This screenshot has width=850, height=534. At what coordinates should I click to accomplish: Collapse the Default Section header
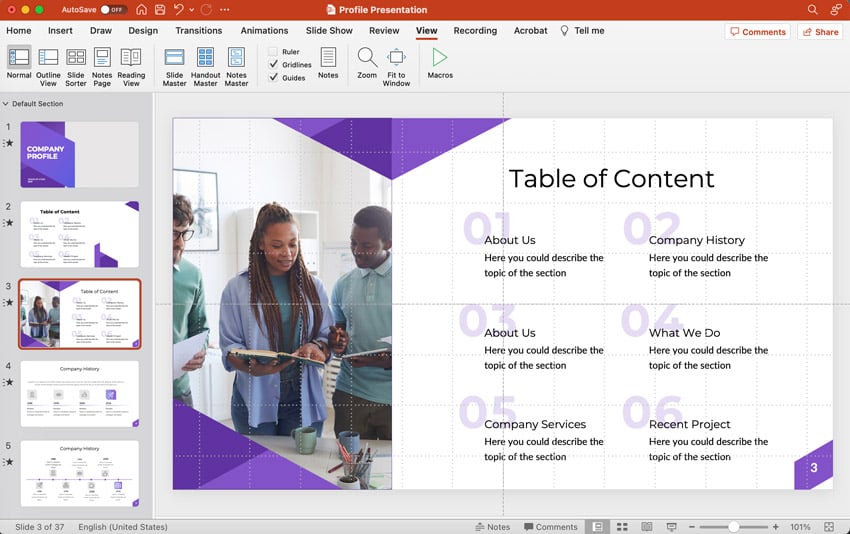[x=6, y=104]
